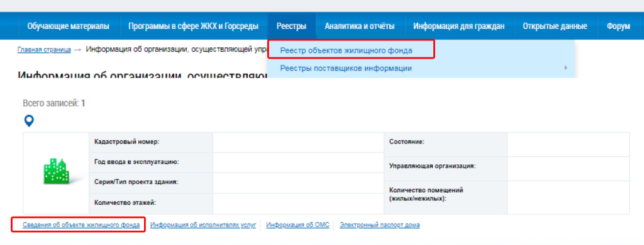Click the Управляющая организация label
Viewport: 644px width, 245px height.
click(433, 166)
